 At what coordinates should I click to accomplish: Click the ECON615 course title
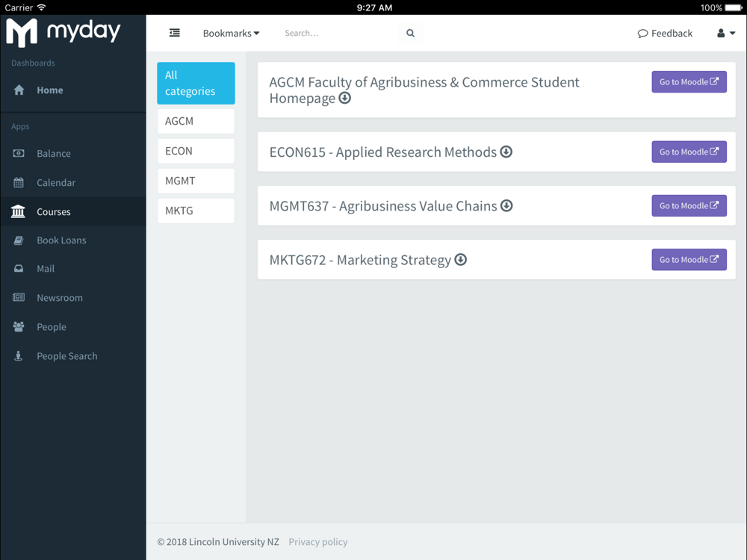382,152
